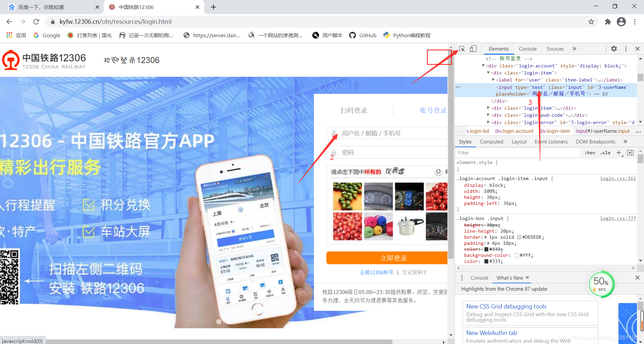Image resolution: width=644 pixels, height=344 pixels.
Task: Open the Chrome profile avatar
Action: coord(621,22)
